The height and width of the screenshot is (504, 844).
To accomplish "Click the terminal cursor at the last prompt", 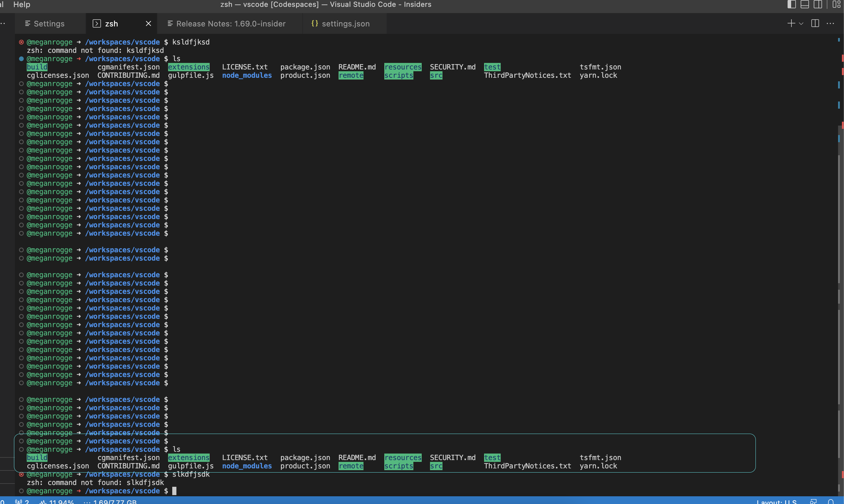I will [x=174, y=491].
